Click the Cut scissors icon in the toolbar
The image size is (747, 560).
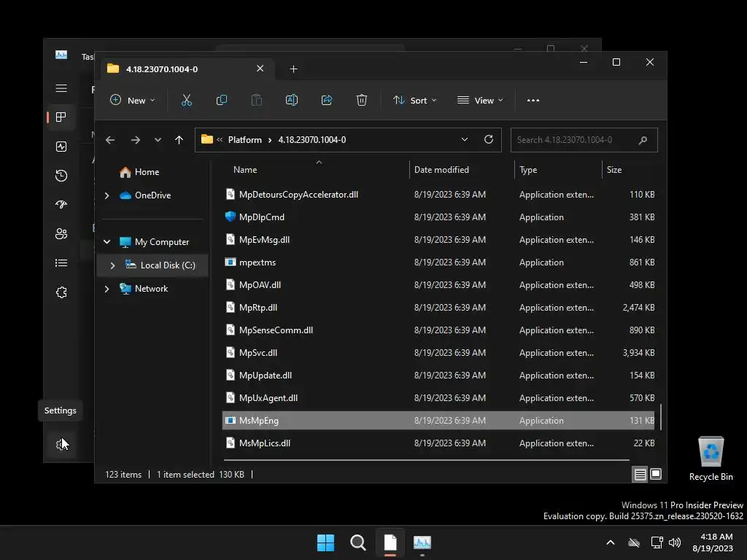tap(186, 100)
